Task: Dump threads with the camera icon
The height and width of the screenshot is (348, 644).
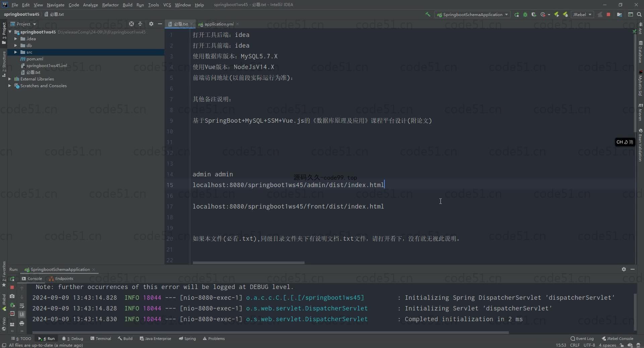Action: [x=12, y=296]
